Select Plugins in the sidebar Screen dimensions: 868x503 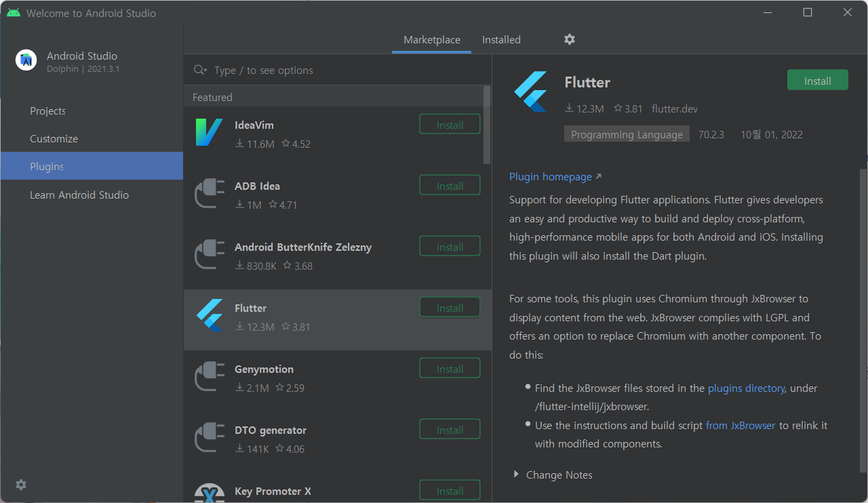[x=92, y=166]
